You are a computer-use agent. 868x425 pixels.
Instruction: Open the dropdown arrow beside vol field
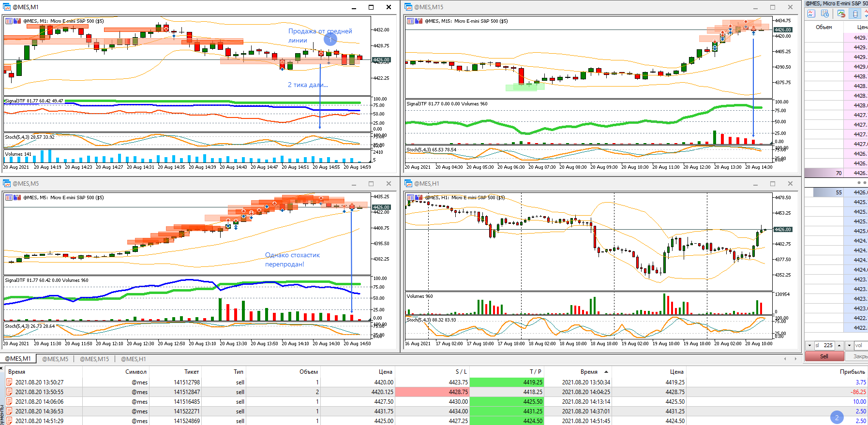[849, 345]
